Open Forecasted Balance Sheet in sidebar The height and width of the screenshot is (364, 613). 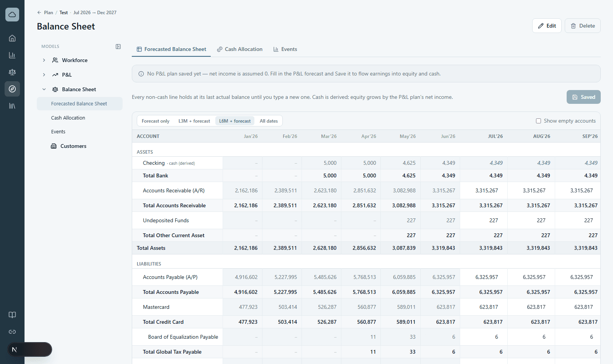80,104
